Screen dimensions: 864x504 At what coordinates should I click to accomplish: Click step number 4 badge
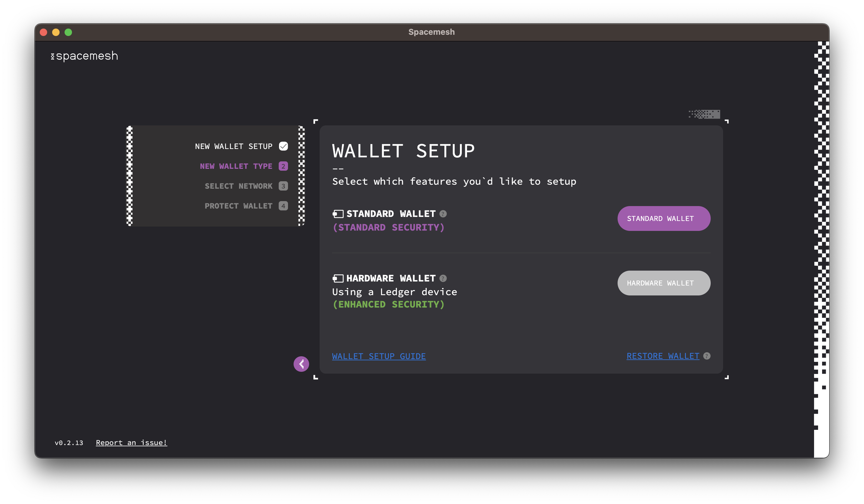283,206
